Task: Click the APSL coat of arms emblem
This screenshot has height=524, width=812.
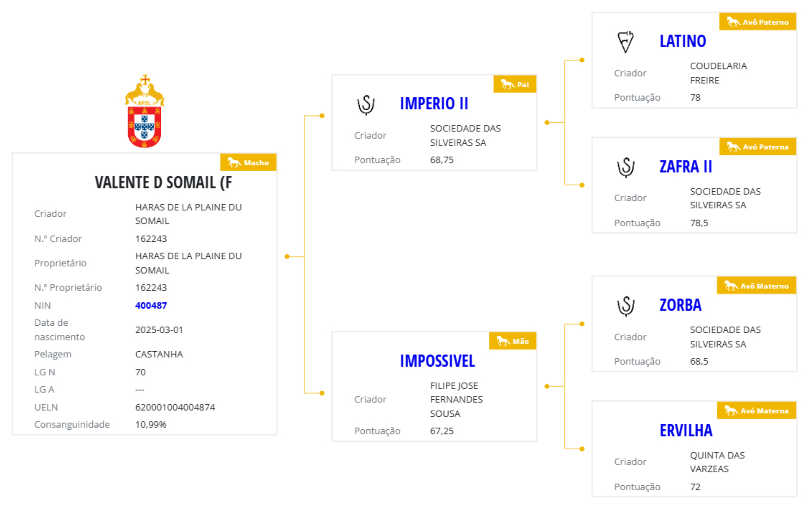Action: click(144, 111)
